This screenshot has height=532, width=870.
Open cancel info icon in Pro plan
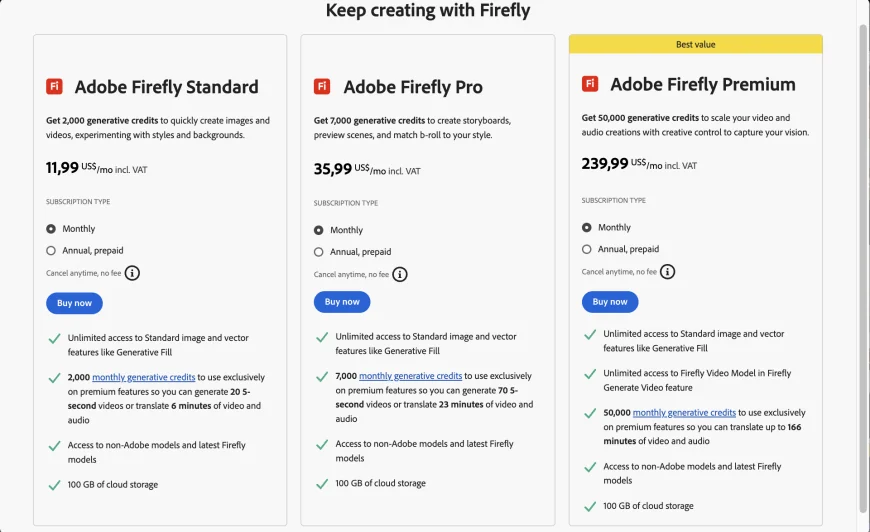[399, 274]
